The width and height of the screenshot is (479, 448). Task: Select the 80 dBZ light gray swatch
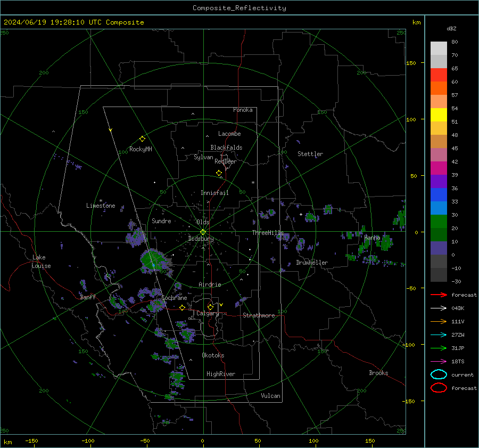439,48
